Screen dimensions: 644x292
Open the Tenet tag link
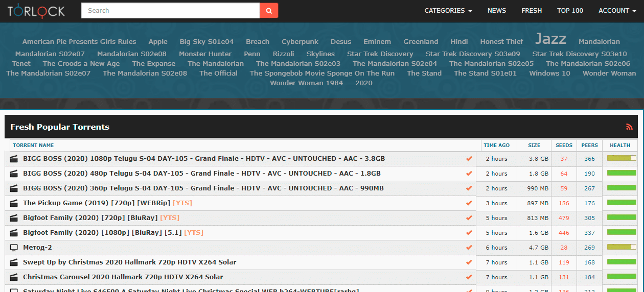21,64
